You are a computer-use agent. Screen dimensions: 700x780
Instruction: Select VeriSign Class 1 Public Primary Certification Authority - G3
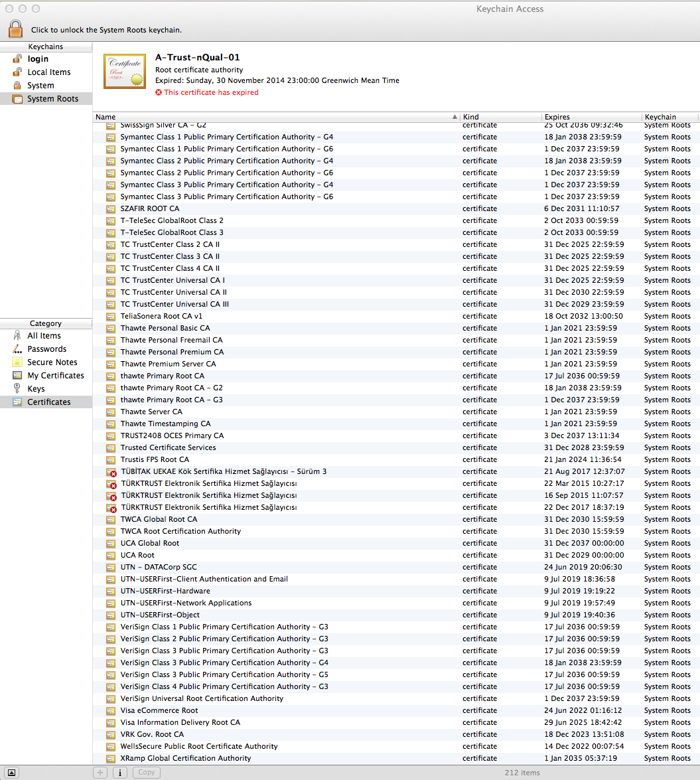(395, 627)
